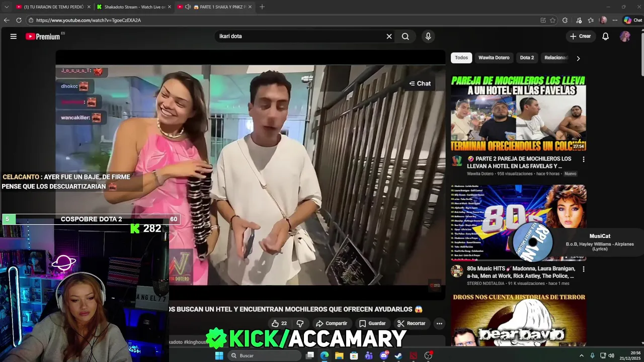The height and width of the screenshot is (362, 644).
Task: Click Compartir to share the video
Action: 331,323
